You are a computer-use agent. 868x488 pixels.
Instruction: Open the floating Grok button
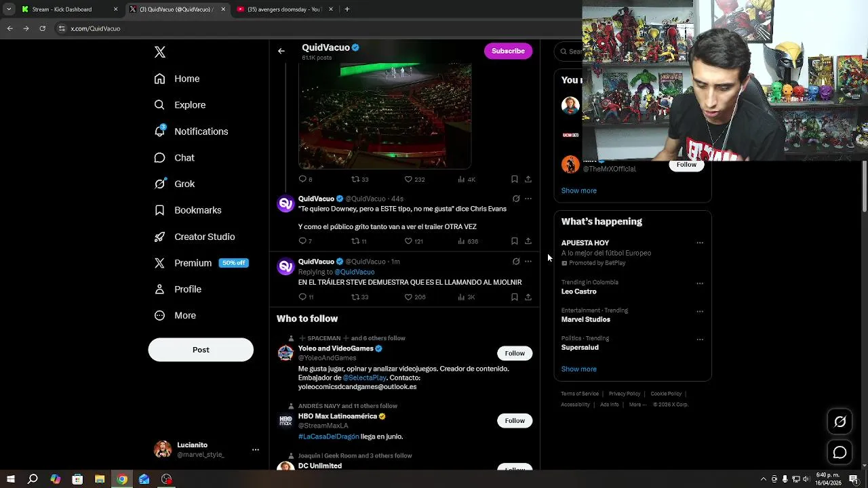point(840,422)
